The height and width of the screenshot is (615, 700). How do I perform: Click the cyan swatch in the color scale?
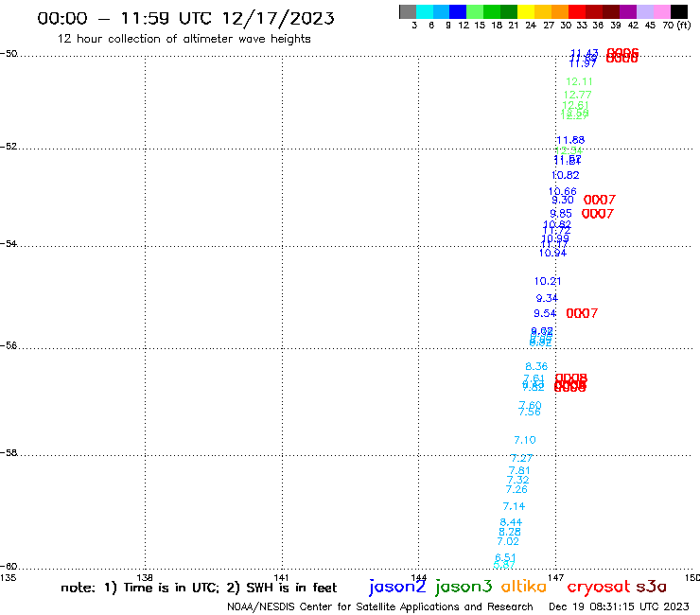click(x=425, y=11)
